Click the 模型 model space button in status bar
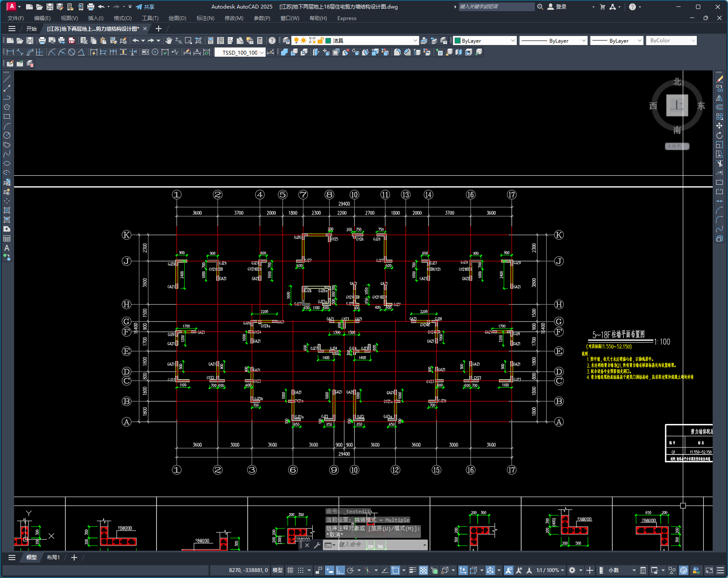 pos(278,570)
